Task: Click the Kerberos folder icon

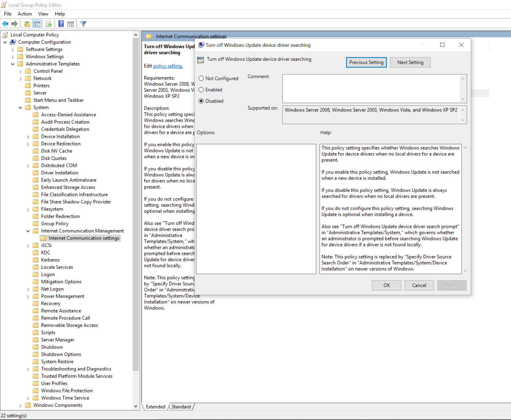Action: [x=35, y=260]
